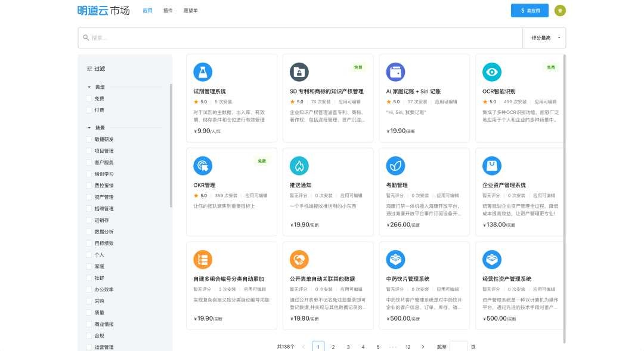Image resolution: width=644 pixels, height=351 pixels.
Task: Go to the previous page arrow
Action: coord(304,347)
